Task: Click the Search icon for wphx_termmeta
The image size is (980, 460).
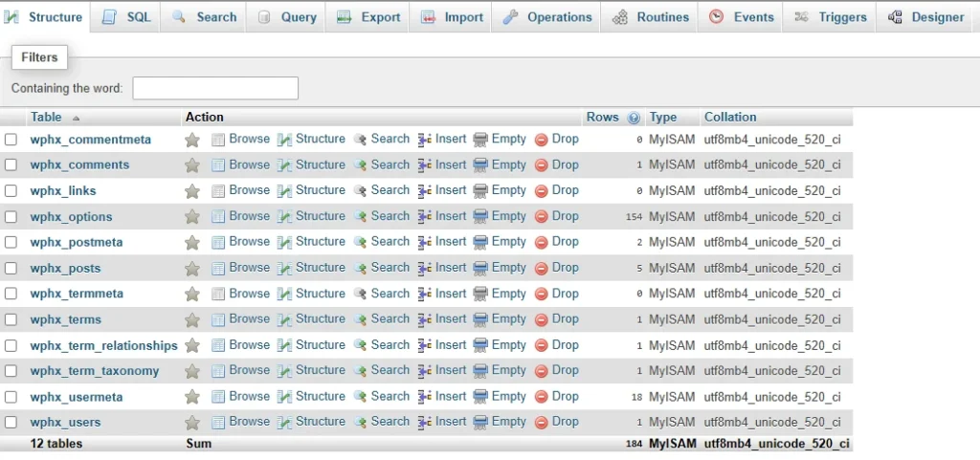Action: 360,294
